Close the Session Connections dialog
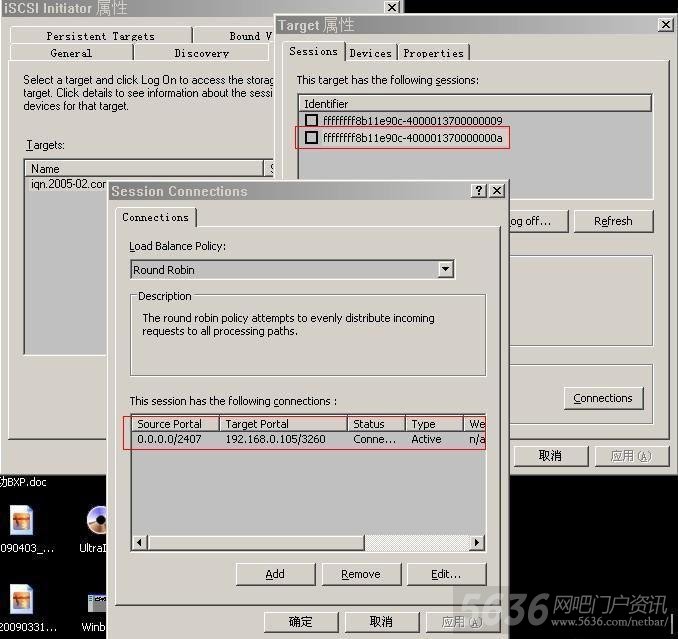This screenshot has width=678, height=639. click(497, 191)
